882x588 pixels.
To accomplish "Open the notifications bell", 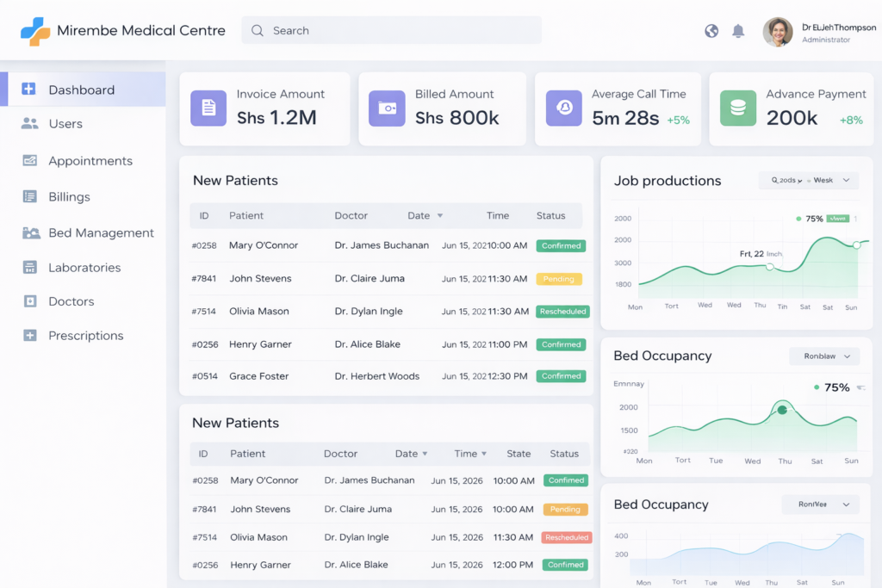I will [x=738, y=31].
